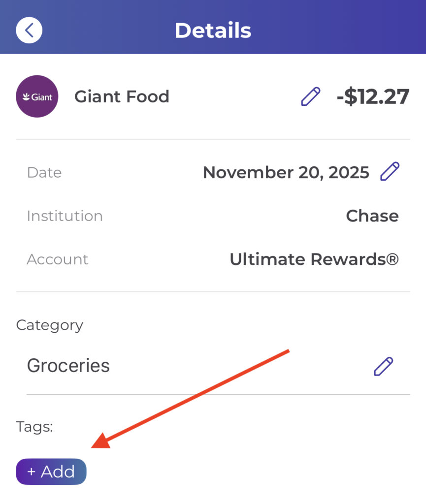Tap the Institution field label

[65, 216]
